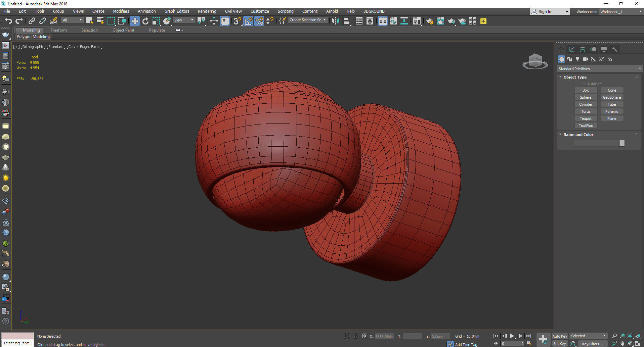This screenshot has width=644, height=347.
Task: Choose the Select Object tool
Action: [x=89, y=21]
